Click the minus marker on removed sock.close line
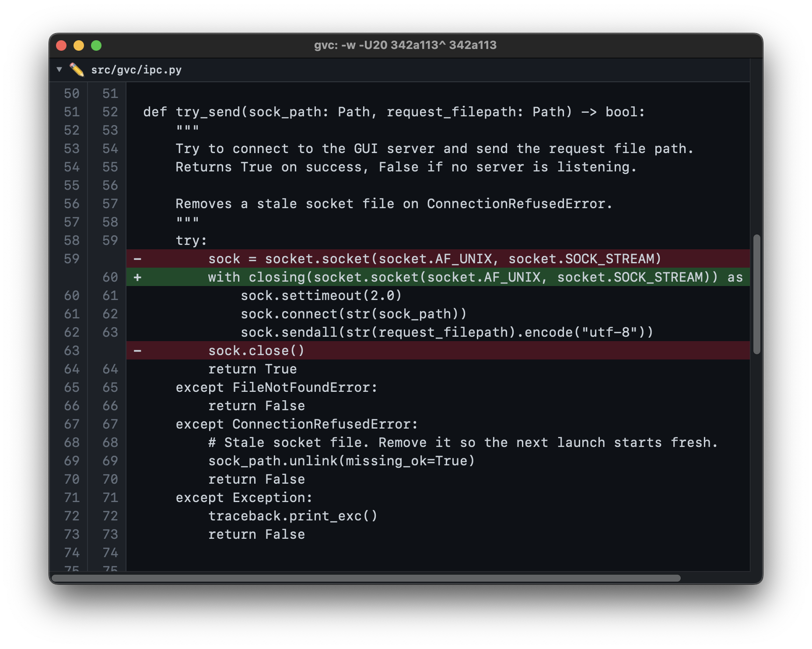Viewport: 812px width, 649px height. pyautogui.click(x=138, y=350)
